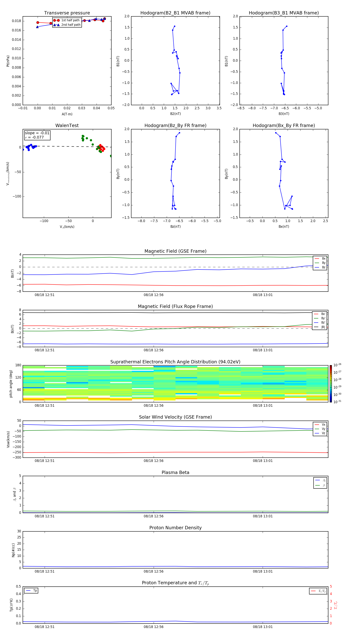Viewport: 351px width, 644px height.
Task: Click the Vx legend entry
Action: 320,424
